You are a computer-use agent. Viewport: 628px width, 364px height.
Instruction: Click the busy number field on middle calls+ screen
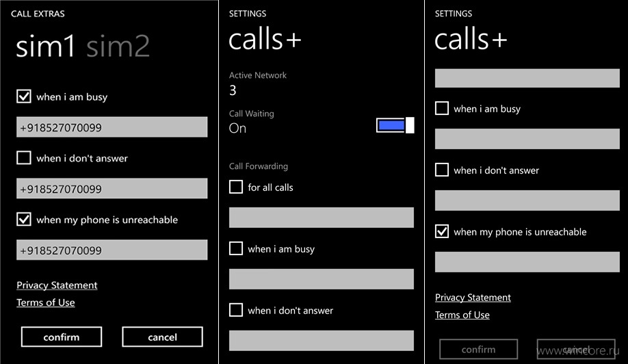pyautogui.click(x=322, y=279)
